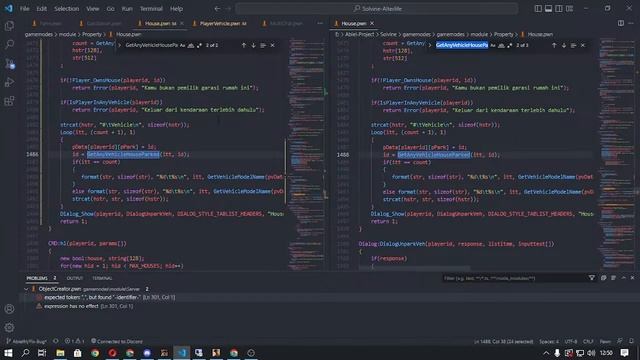Open the Extensions view

(x=9, y=101)
